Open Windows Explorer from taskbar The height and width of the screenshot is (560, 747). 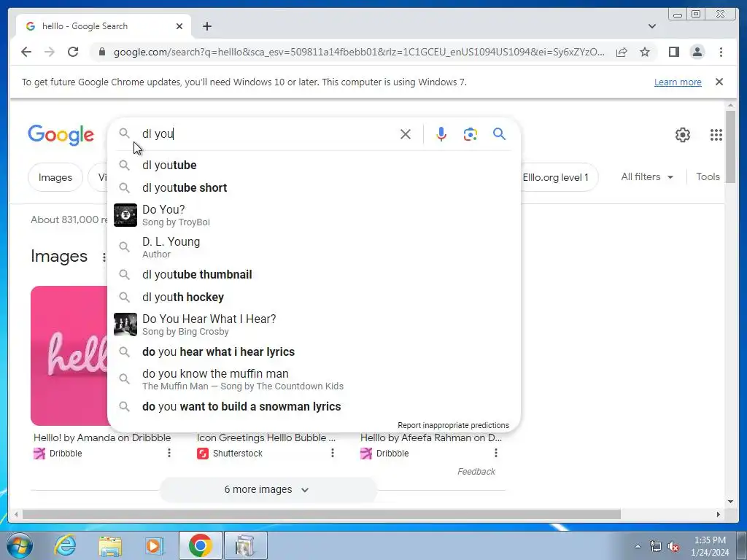110,545
